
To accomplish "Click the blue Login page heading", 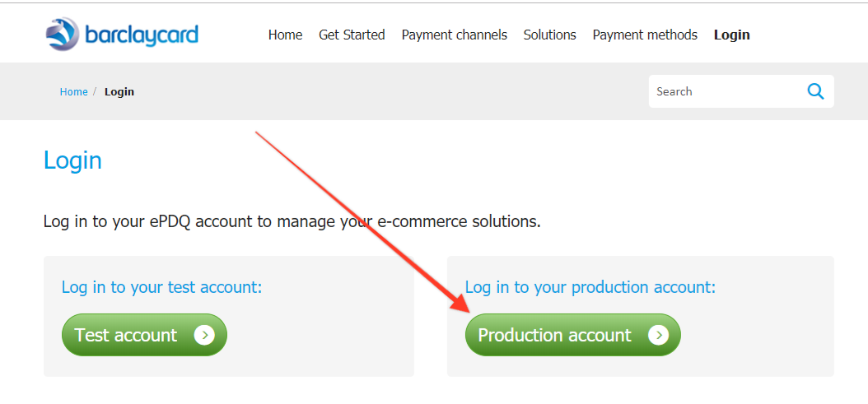I will 72,161.
